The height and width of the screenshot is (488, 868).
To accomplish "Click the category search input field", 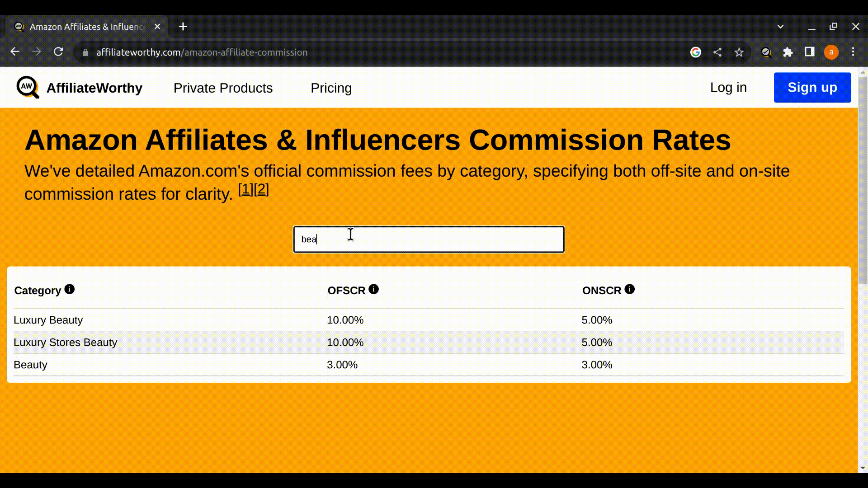I will click(429, 239).
